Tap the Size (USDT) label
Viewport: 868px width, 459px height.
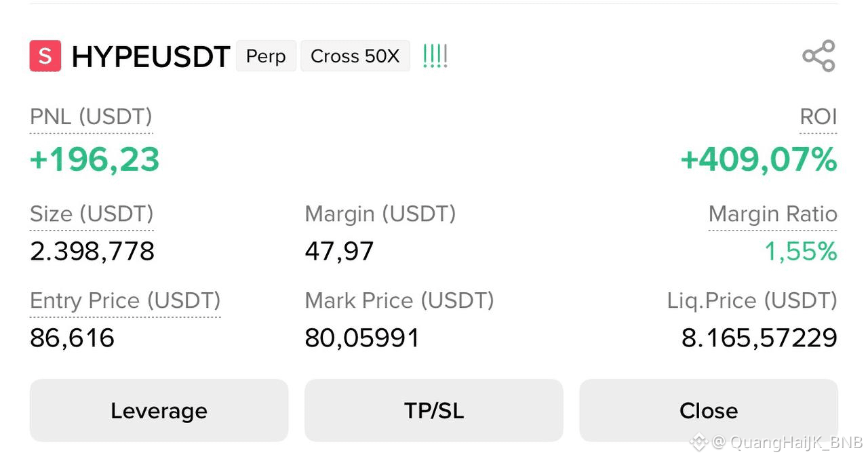click(x=92, y=214)
